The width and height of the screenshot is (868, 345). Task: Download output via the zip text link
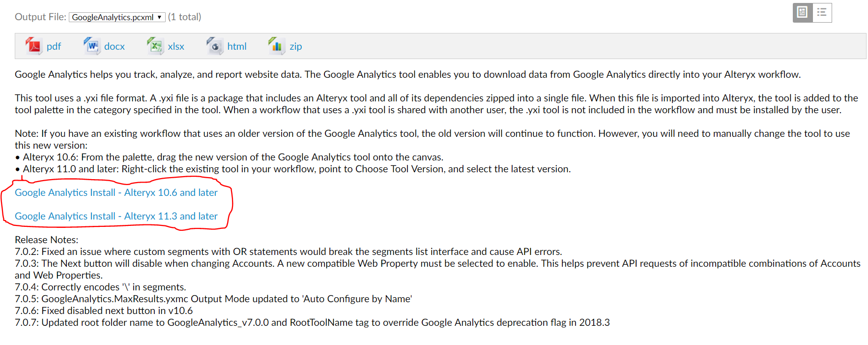tap(296, 46)
